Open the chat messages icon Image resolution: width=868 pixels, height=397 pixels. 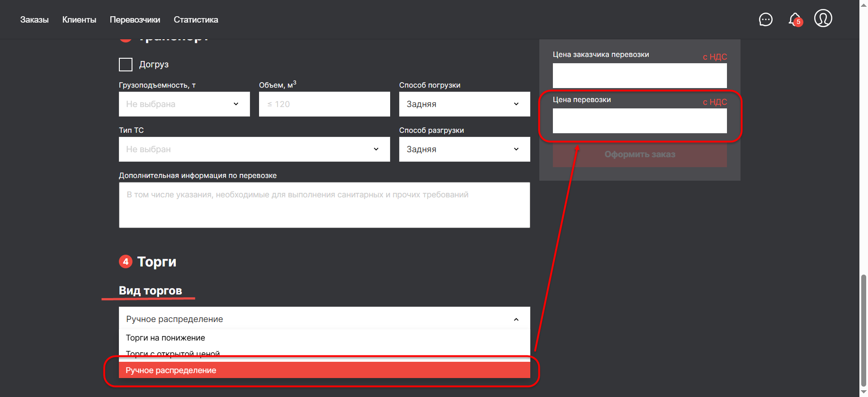click(x=765, y=20)
